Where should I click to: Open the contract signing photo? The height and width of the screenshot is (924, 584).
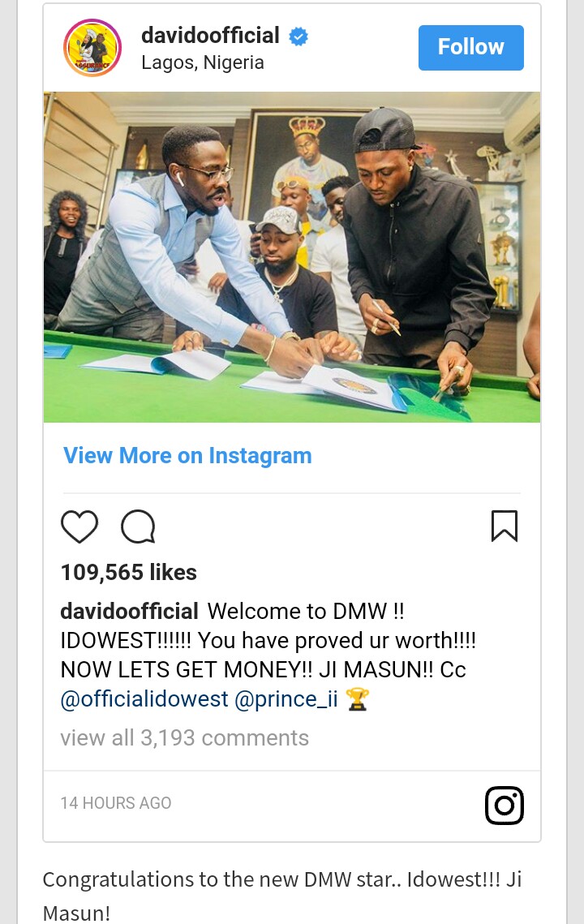(x=292, y=257)
